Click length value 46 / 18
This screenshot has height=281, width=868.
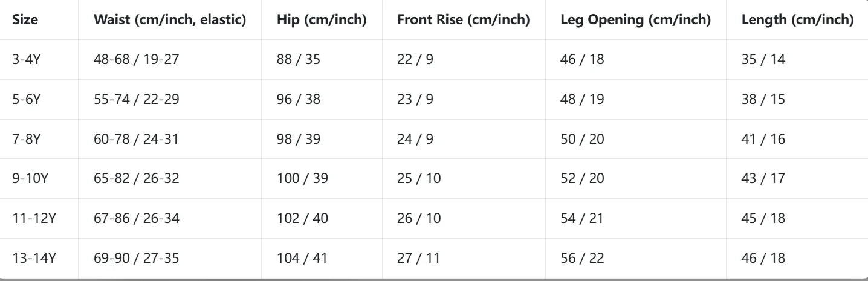click(x=763, y=259)
